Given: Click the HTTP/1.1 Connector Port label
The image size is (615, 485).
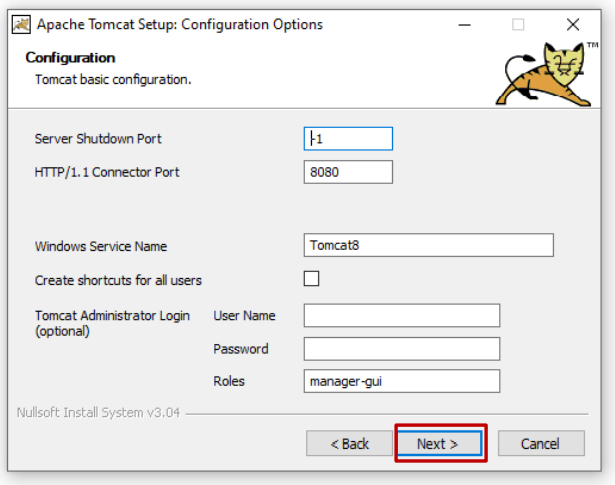Looking at the screenshot, I should click(107, 172).
